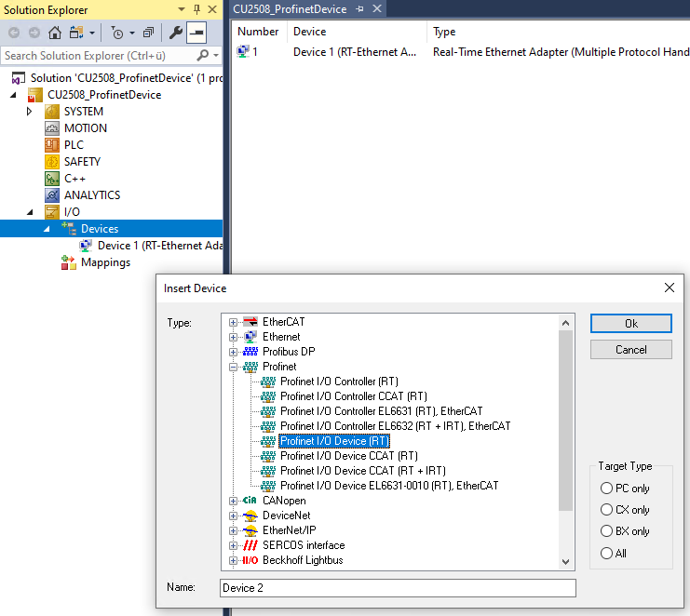Select the Devices node in the tree

(100, 229)
